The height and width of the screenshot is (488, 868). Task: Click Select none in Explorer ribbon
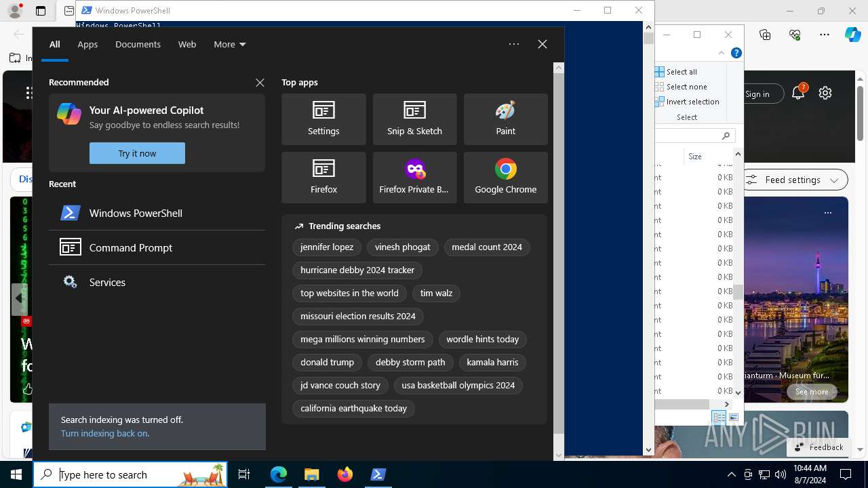(682, 87)
